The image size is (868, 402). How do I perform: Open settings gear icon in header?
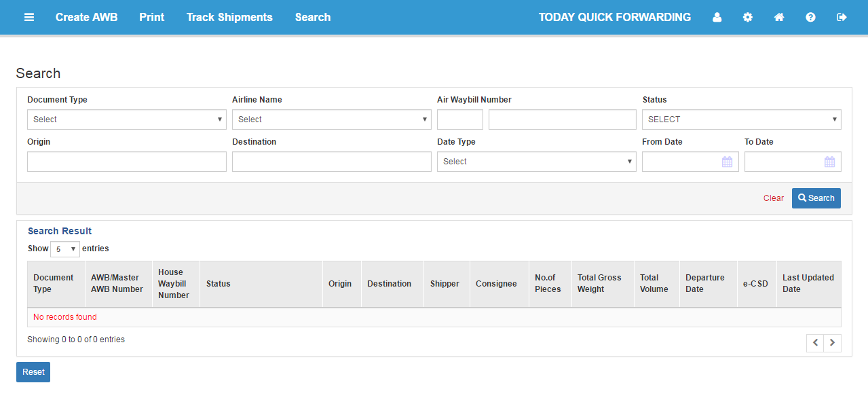pyautogui.click(x=748, y=17)
